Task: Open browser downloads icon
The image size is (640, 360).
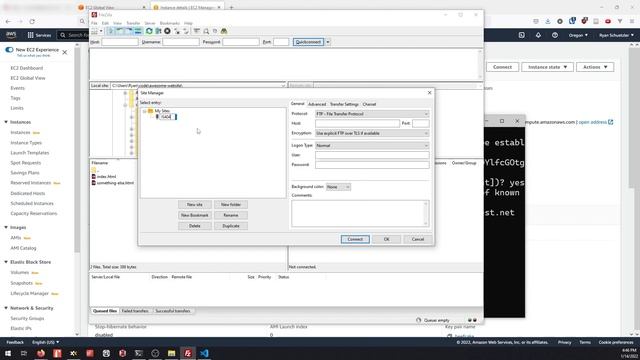Action: tap(547, 21)
